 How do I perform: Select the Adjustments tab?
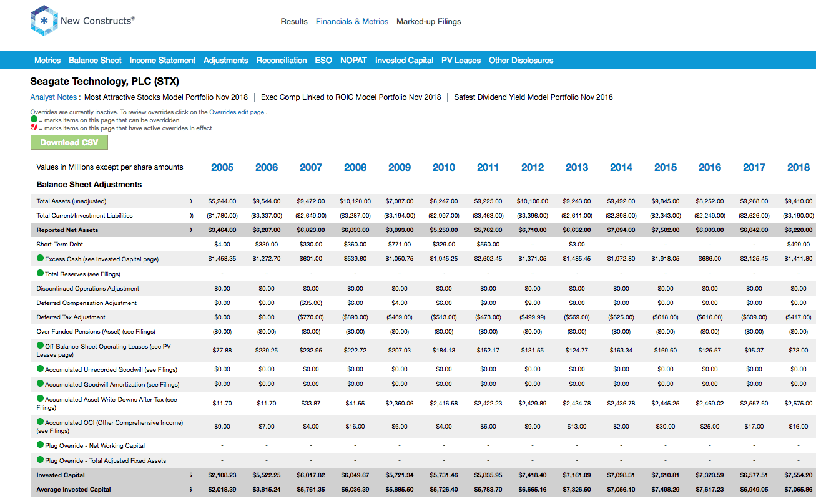226,61
